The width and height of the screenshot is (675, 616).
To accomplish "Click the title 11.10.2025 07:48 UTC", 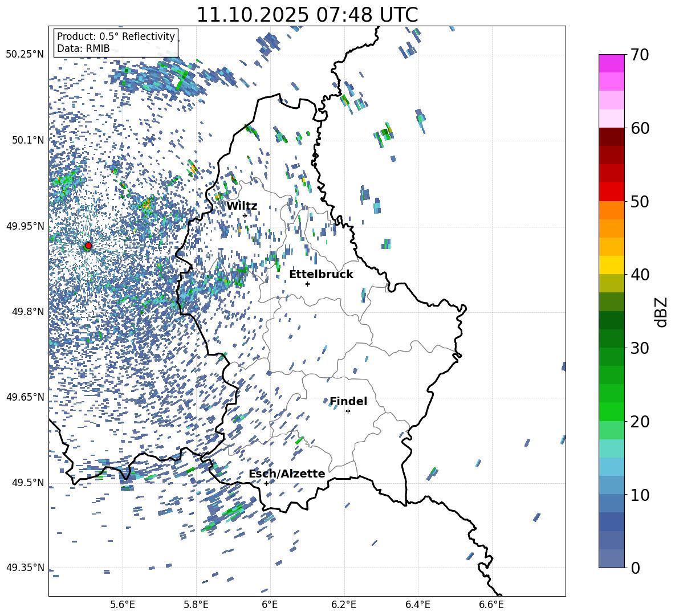I will 307,15.
